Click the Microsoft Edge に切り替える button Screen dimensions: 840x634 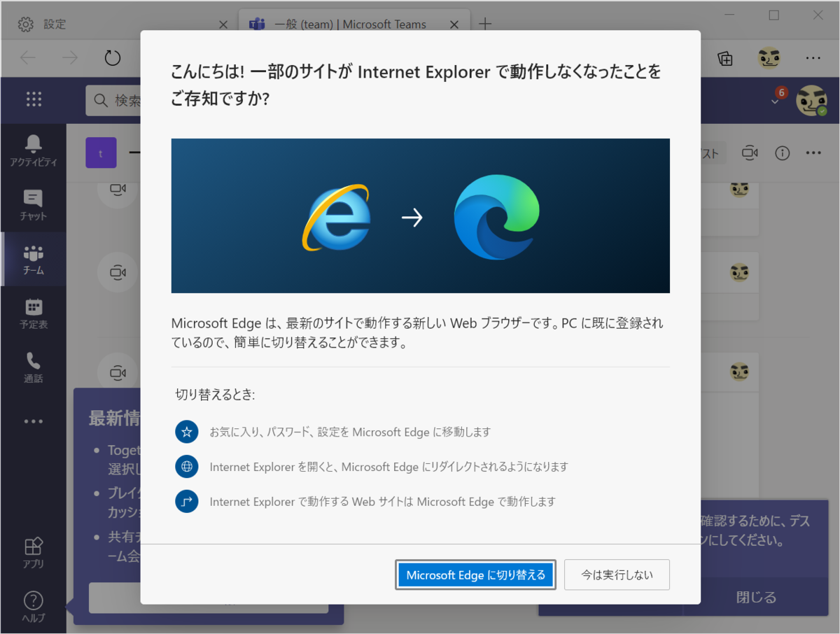[475, 575]
